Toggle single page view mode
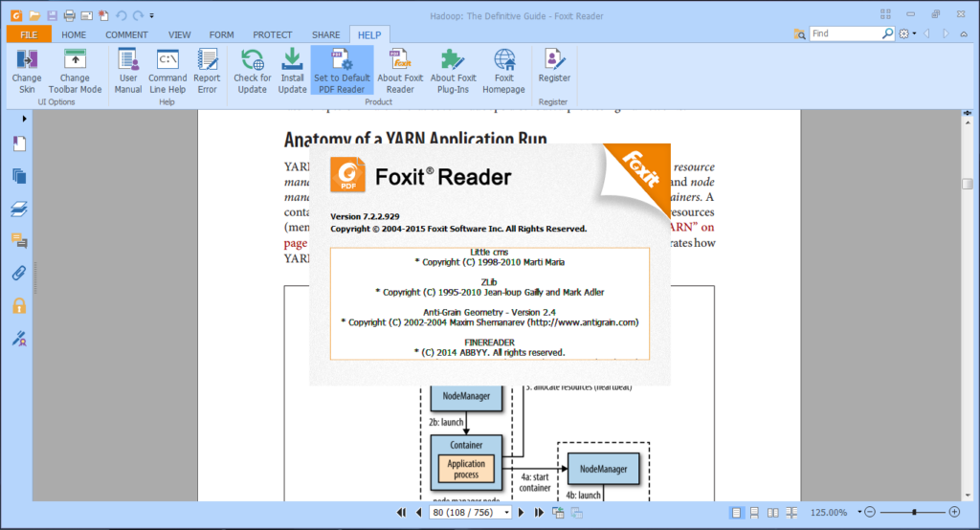The height and width of the screenshot is (530, 980). [736, 513]
